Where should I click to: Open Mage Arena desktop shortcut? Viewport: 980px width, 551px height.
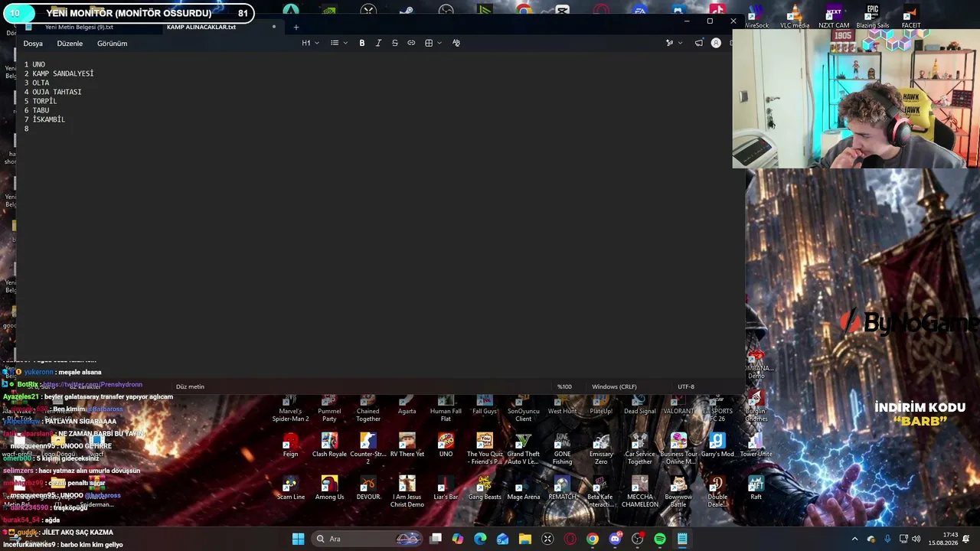[x=524, y=487]
